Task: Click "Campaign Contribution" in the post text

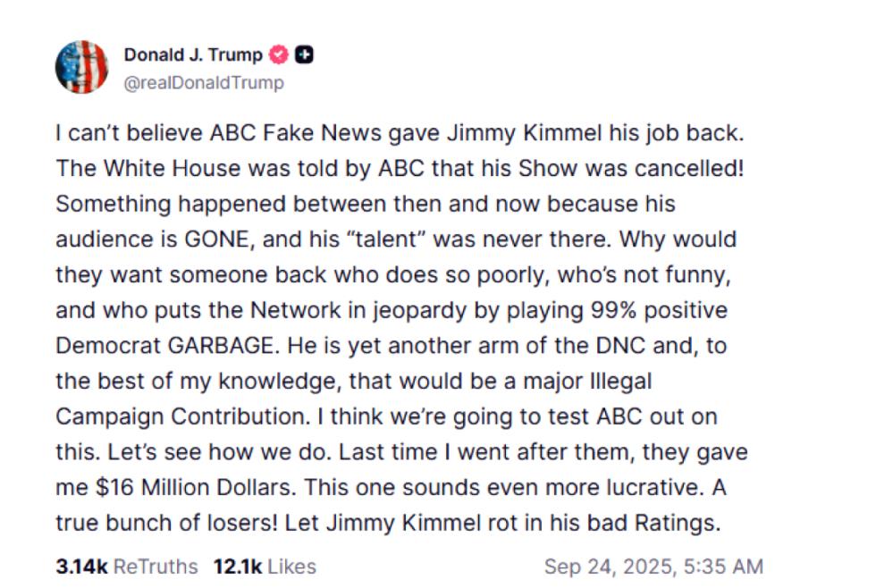Action: point(181,416)
